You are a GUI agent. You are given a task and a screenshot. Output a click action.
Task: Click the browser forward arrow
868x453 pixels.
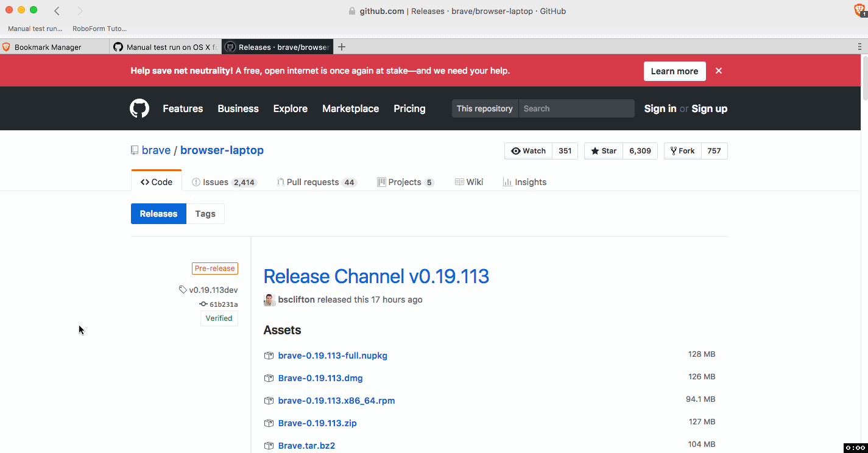(80, 10)
